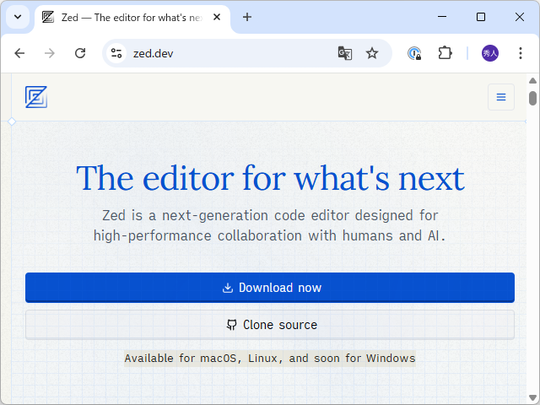Image resolution: width=540 pixels, height=405 pixels.
Task: View site information icon beside zed.dev
Action: pyautogui.click(x=116, y=53)
